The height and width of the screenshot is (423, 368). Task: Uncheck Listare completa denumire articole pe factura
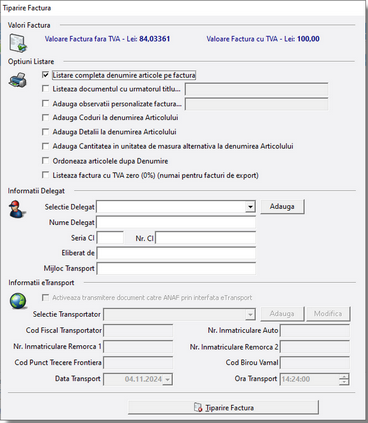tap(45, 75)
